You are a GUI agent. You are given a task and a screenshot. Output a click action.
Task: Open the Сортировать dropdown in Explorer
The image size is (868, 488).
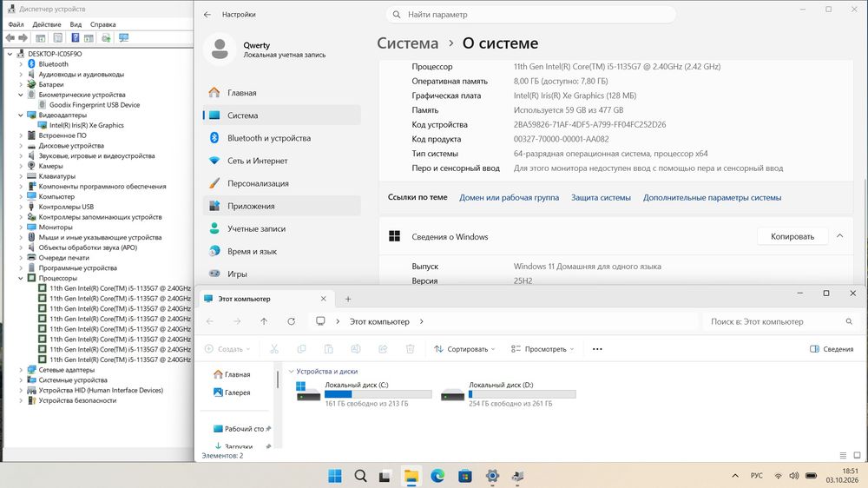pos(465,349)
